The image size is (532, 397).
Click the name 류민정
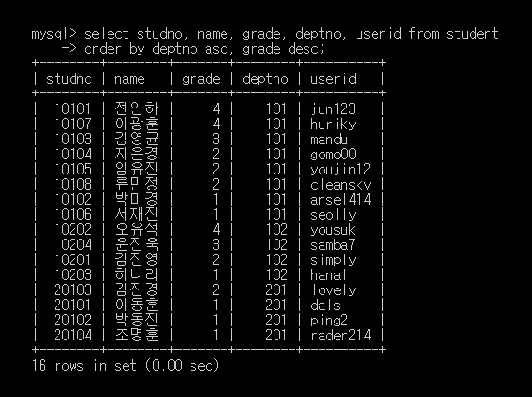coord(137,184)
